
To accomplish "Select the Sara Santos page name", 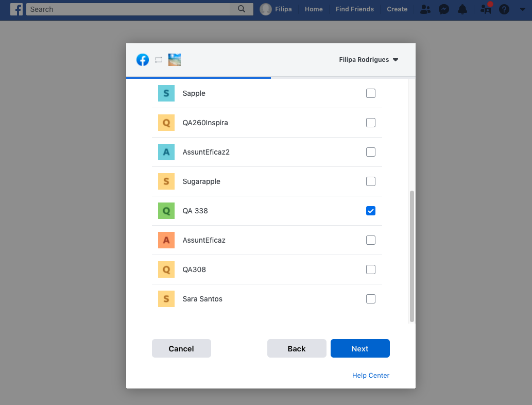I will click(x=202, y=299).
